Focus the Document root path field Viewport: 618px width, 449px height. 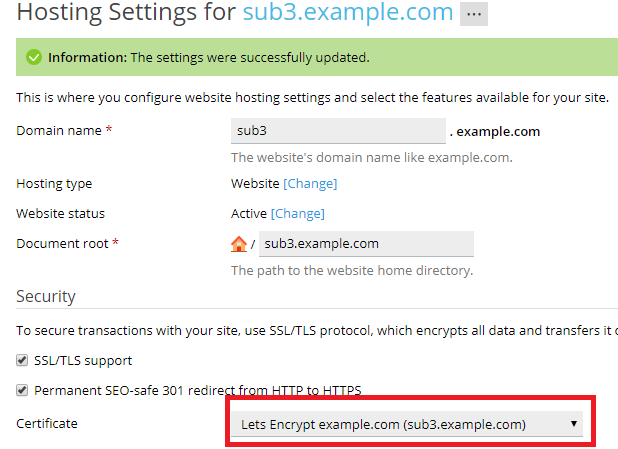tap(365, 244)
